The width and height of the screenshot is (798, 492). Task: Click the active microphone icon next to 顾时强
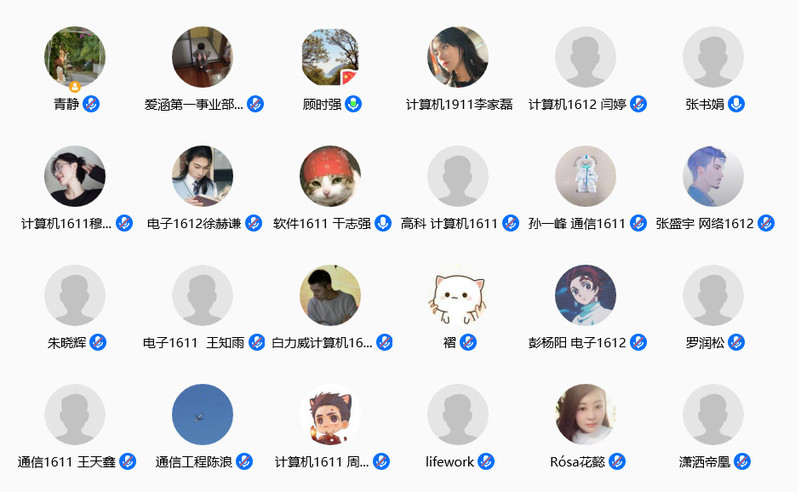[x=353, y=104]
